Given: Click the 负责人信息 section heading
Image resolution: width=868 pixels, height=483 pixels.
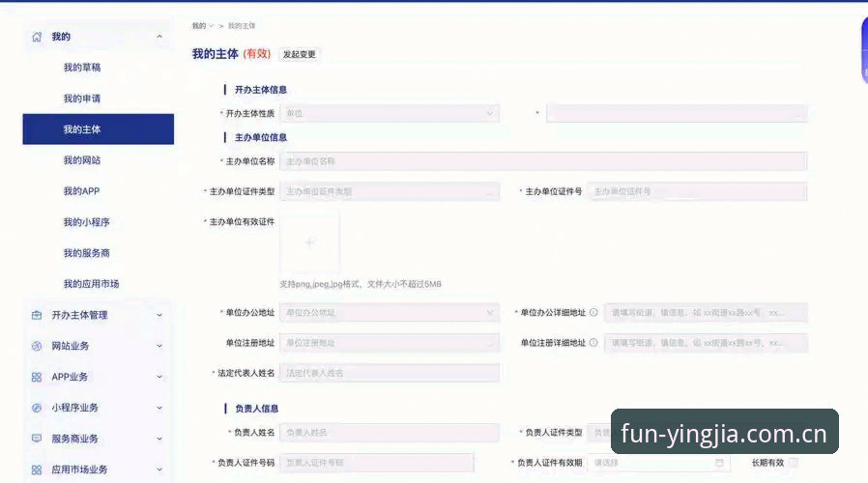Looking at the screenshot, I should 257,409.
